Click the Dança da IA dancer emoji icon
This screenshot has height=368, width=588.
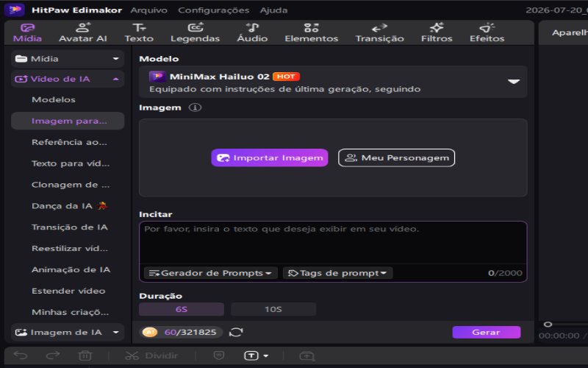(x=102, y=206)
